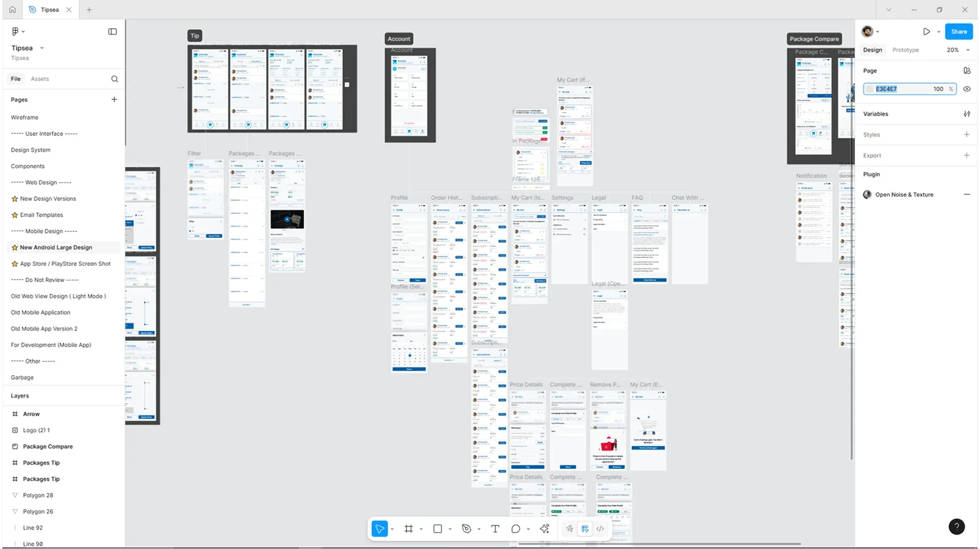
Task: Switch to Dev Mode toggle
Action: point(600,529)
